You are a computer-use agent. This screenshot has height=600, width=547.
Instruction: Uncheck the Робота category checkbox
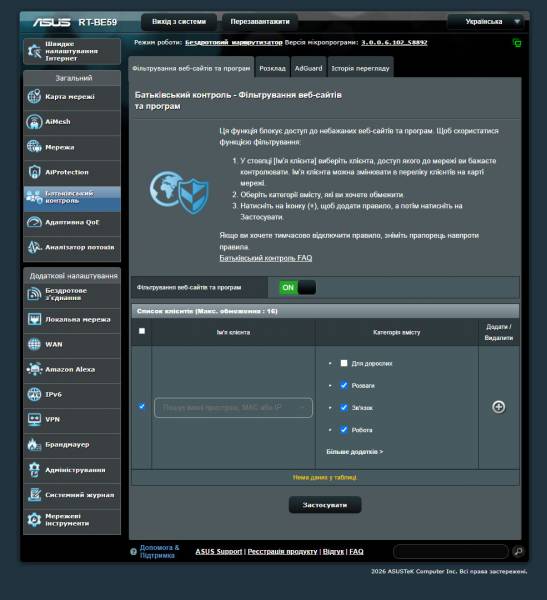tap(344, 430)
